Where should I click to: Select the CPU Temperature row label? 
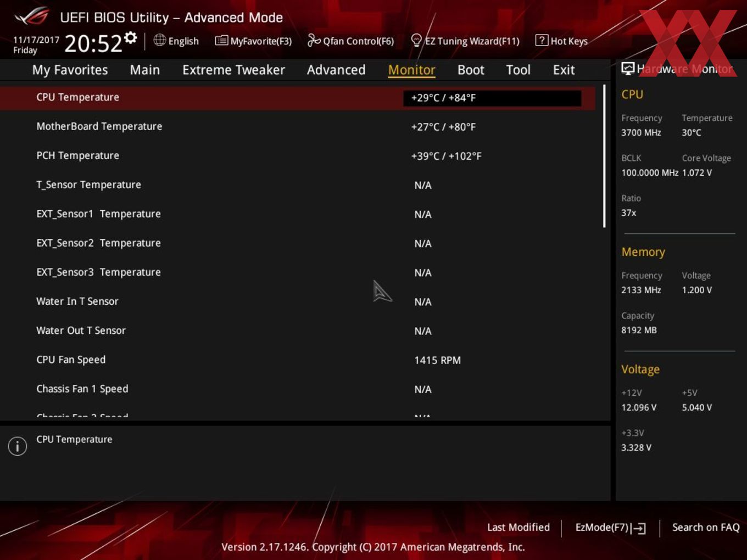(x=77, y=97)
